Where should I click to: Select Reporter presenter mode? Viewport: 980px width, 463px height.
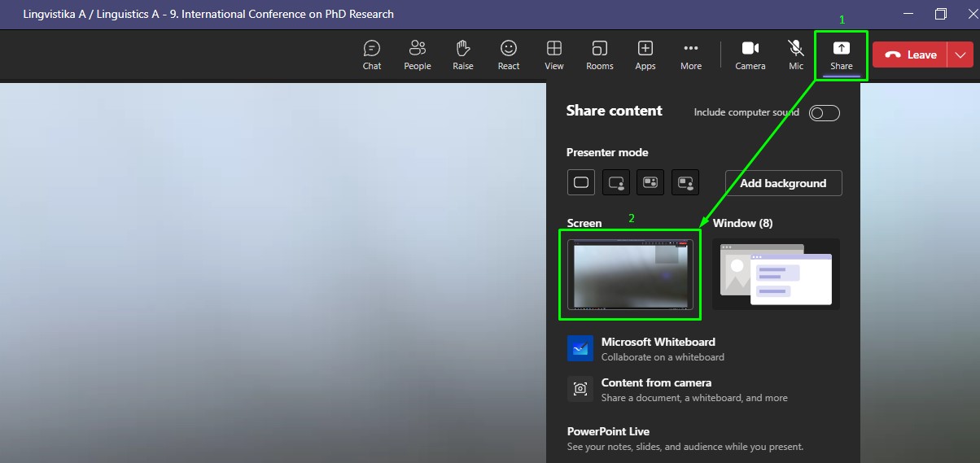tap(685, 182)
